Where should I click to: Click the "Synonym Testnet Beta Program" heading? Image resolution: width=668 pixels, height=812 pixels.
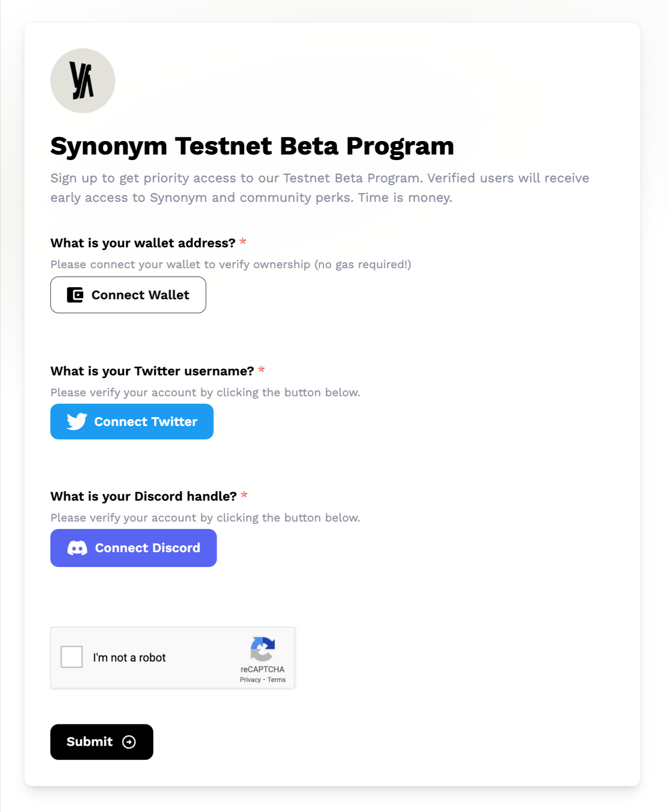[x=252, y=146]
